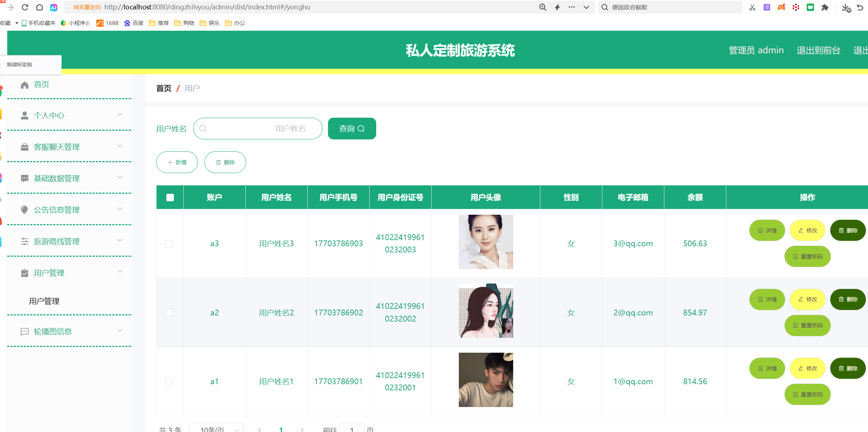
Task: Click the 首页 home icon in sidebar
Action: (25, 85)
